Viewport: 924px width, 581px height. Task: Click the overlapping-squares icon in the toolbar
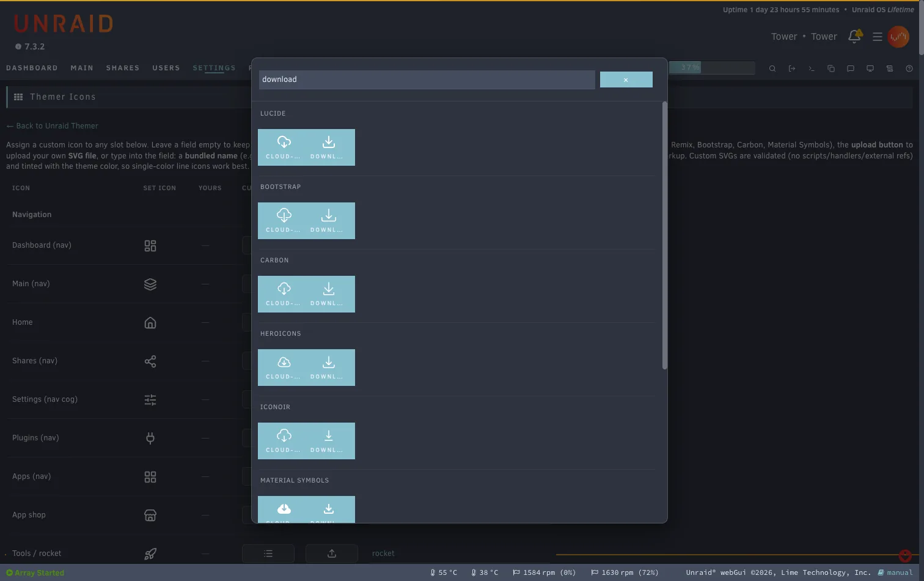coord(831,68)
